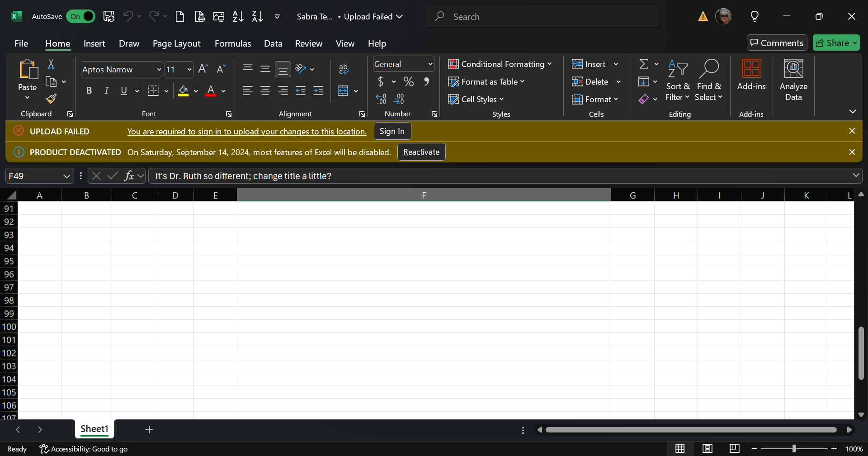Open the Insert ribbon tab
The height and width of the screenshot is (456, 868).
point(94,43)
